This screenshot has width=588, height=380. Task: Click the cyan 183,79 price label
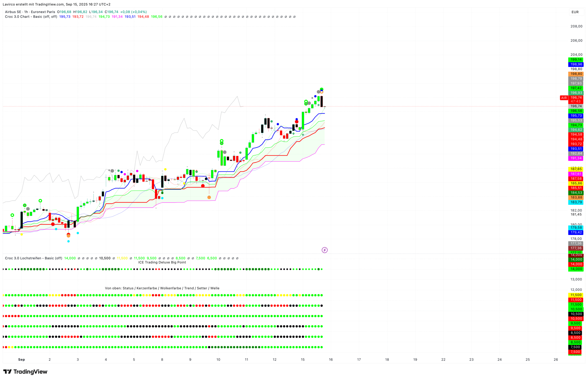[x=576, y=202]
